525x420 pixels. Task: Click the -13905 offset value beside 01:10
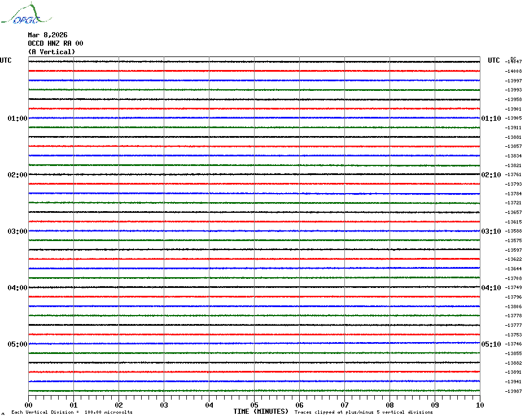tap(514, 119)
